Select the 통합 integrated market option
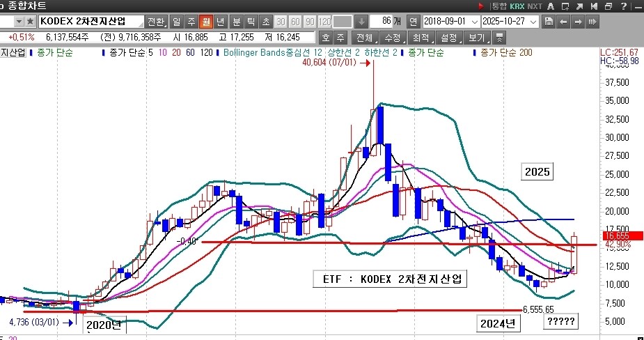Viewport: 644px width, 340px height. pyautogui.click(x=499, y=6)
